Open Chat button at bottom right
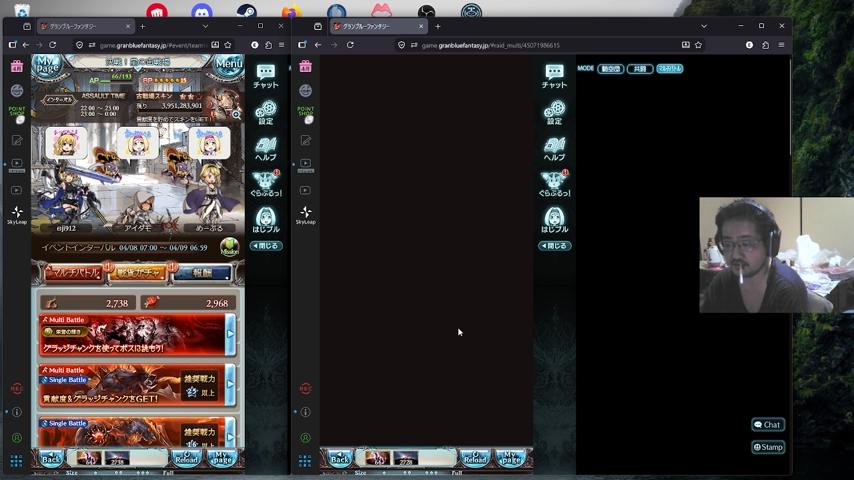Image resolution: width=854 pixels, height=480 pixels. click(768, 425)
